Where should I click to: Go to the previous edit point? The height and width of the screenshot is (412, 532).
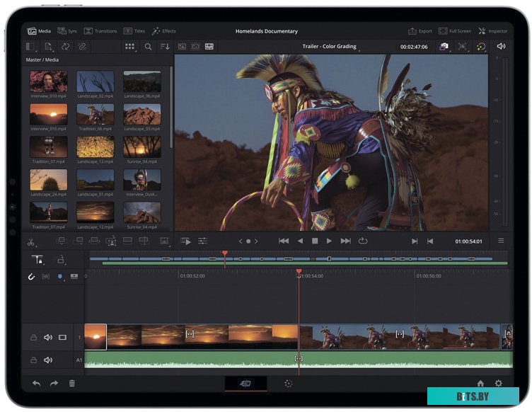430,241
